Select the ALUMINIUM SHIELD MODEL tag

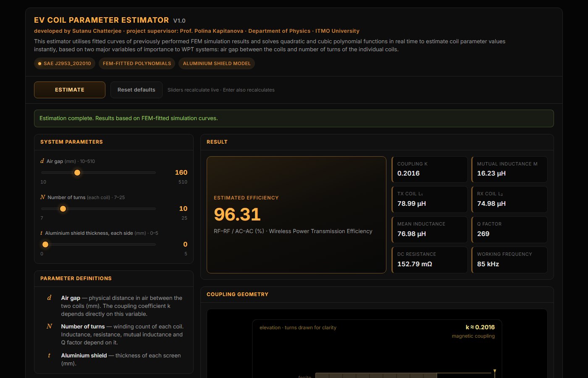pyautogui.click(x=217, y=63)
